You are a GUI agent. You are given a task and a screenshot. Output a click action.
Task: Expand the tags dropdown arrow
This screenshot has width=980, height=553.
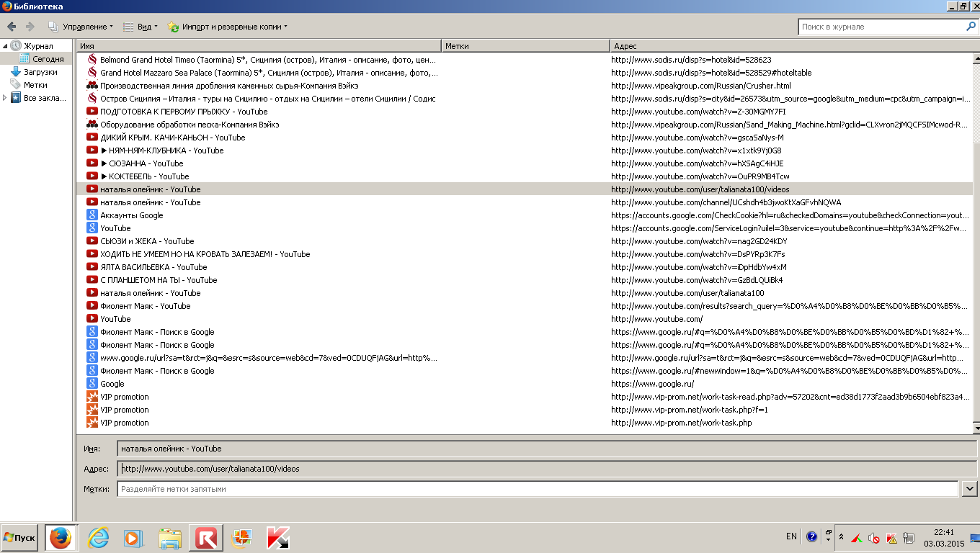click(970, 489)
